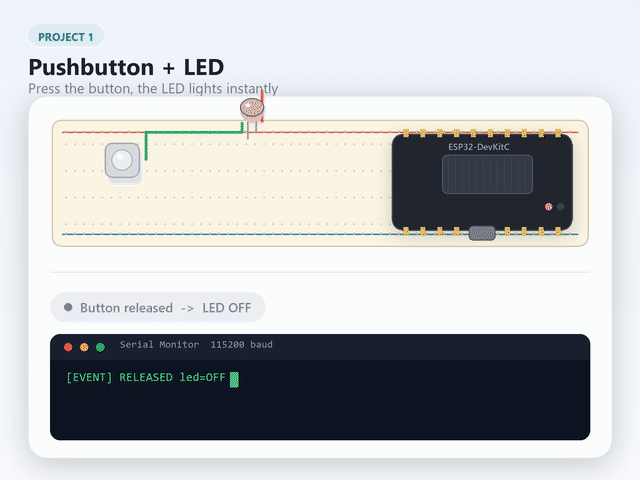Click the Pushbutton + LED heading
The width and height of the screenshot is (640, 480).
pos(126,67)
